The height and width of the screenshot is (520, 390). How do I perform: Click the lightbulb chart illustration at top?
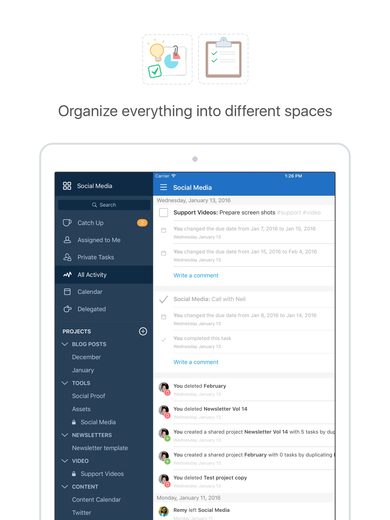(167, 59)
